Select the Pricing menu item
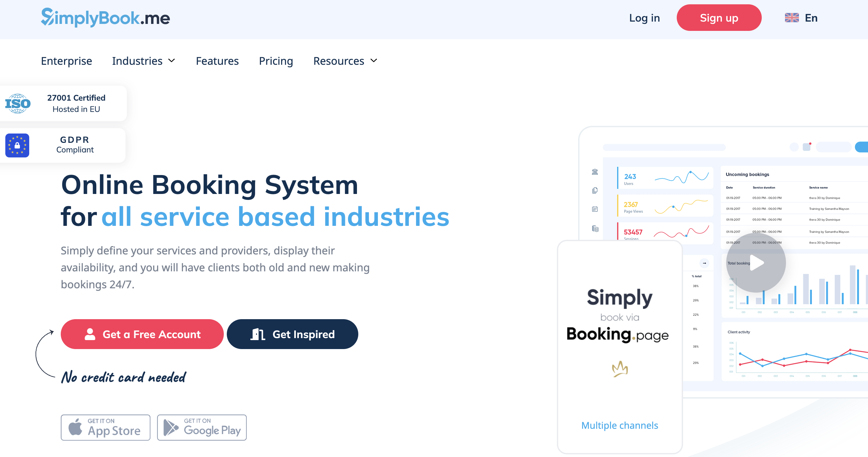 [276, 61]
